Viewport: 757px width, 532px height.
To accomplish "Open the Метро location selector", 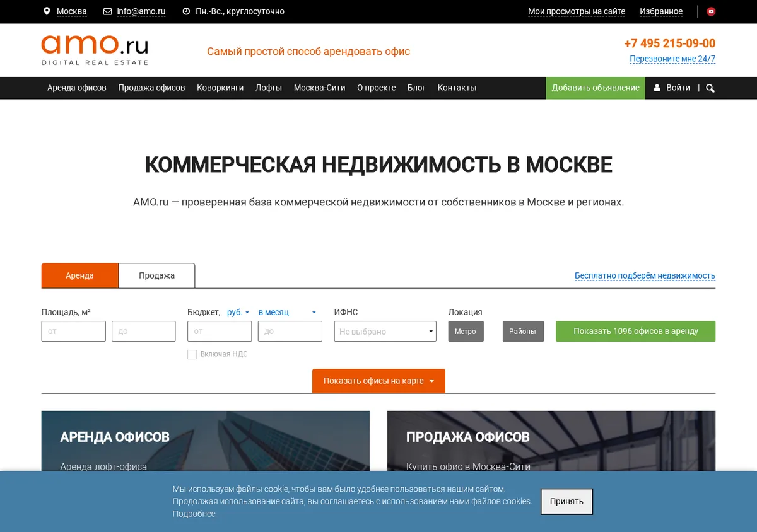I will coord(466,332).
